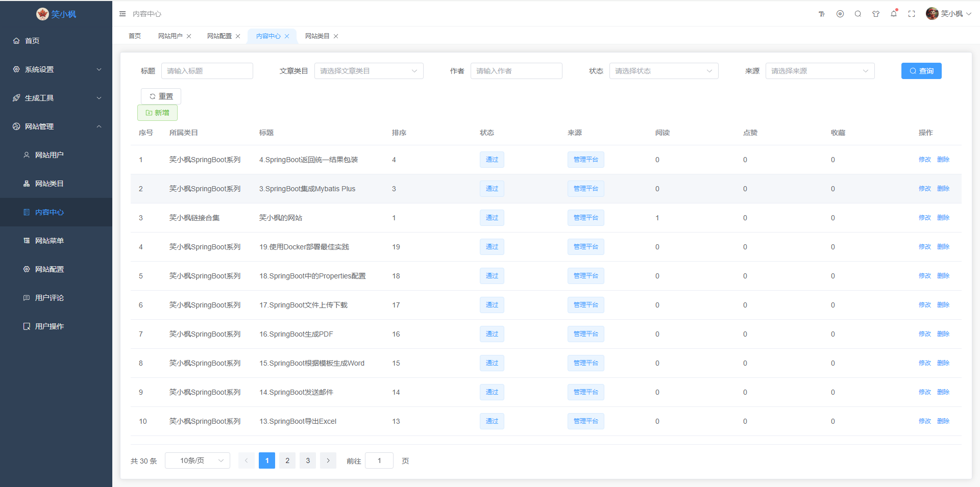Image resolution: width=980 pixels, height=487 pixels.
Task: Open the 状态 select dropdown
Action: pos(664,71)
